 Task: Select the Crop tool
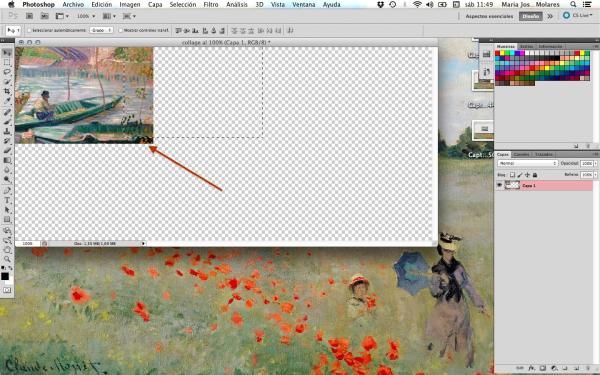point(7,91)
